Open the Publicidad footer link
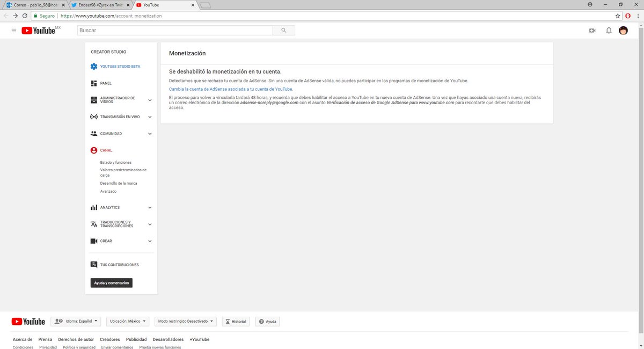Image resolution: width=644 pixels, height=349 pixels. (x=136, y=339)
